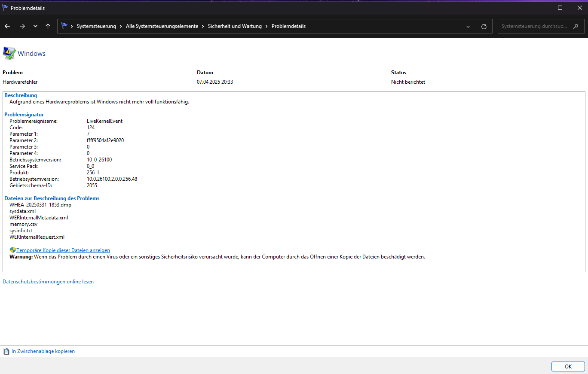Viewport: 588px width, 374px height.
Task: Go back with the left arrow button
Action: pos(7,26)
